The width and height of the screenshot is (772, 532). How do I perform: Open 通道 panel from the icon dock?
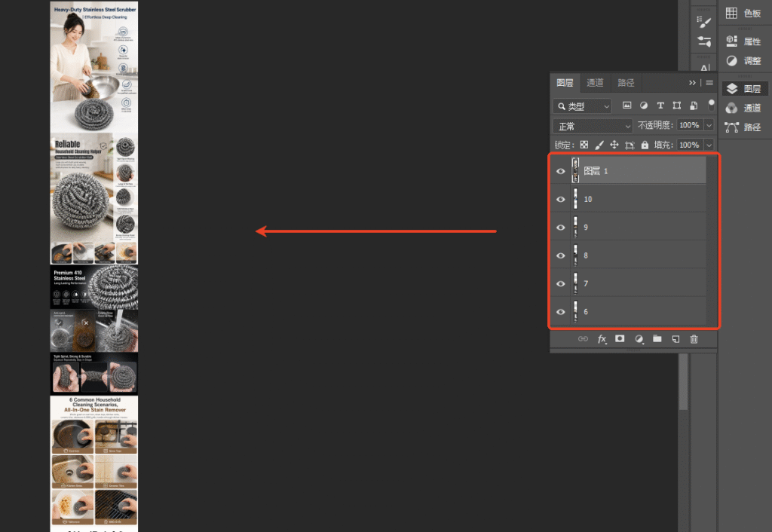[743, 108]
